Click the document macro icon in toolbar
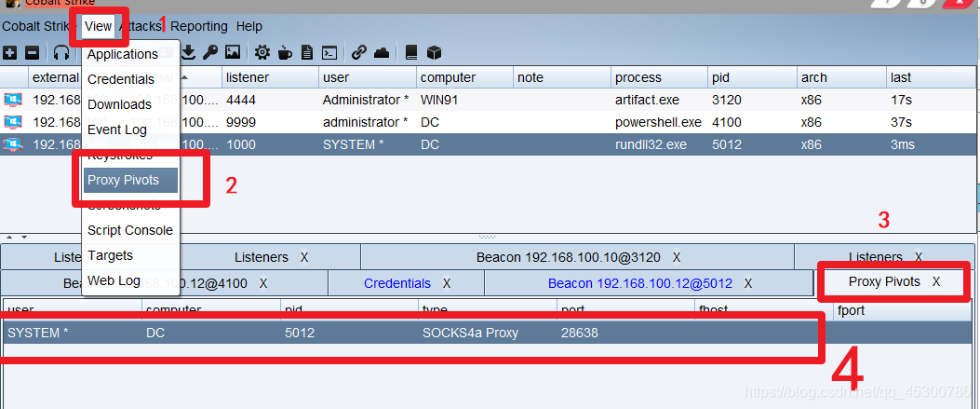 tap(306, 53)
